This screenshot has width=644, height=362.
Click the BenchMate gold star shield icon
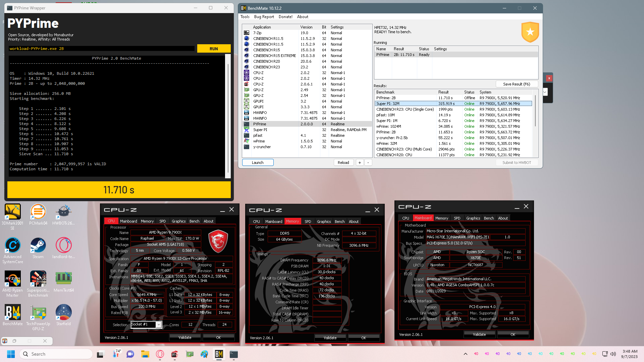pyautogui.click(x=530, y=32)
